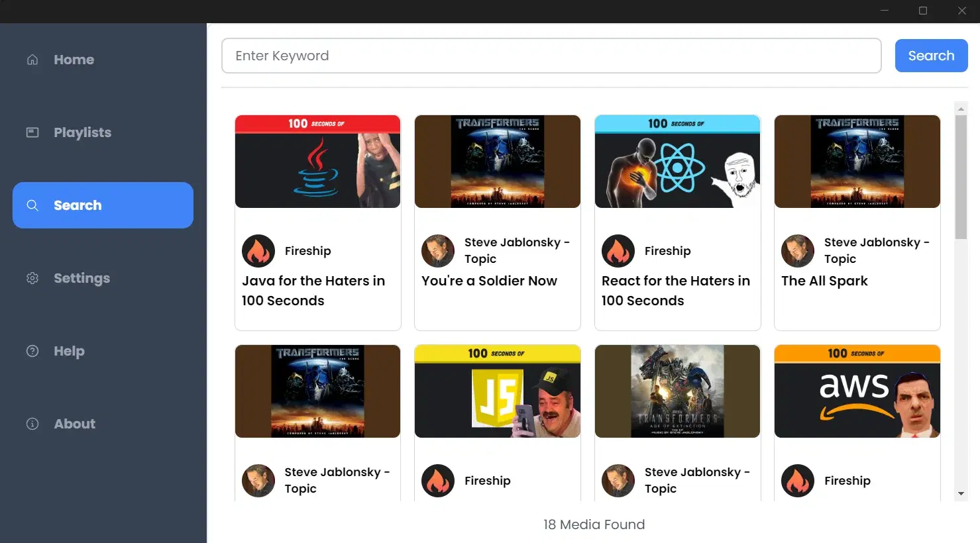Focus the Enter Keyword input field
The height and width of the screenshot is (543, 980).
tap(551, 56)
